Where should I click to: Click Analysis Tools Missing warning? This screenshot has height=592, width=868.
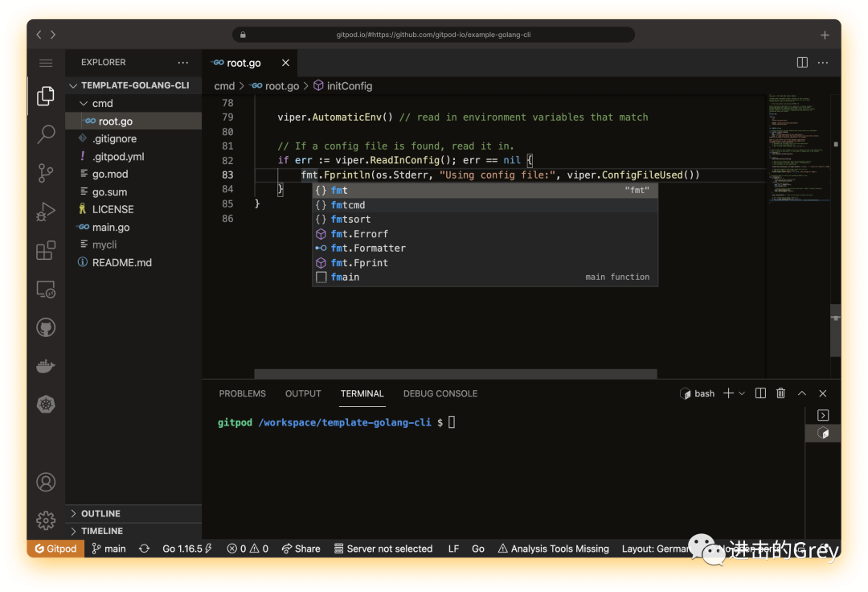(x=554, y=549)
